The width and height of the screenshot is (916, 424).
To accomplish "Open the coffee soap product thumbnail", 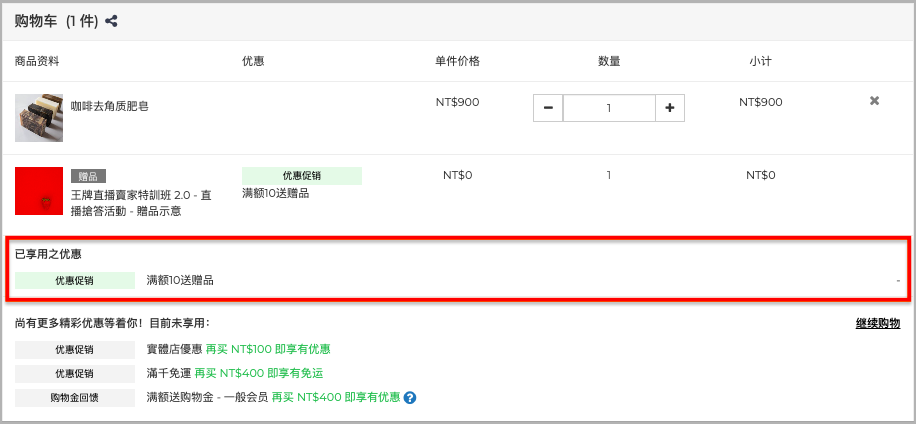I will pos(39,118).
